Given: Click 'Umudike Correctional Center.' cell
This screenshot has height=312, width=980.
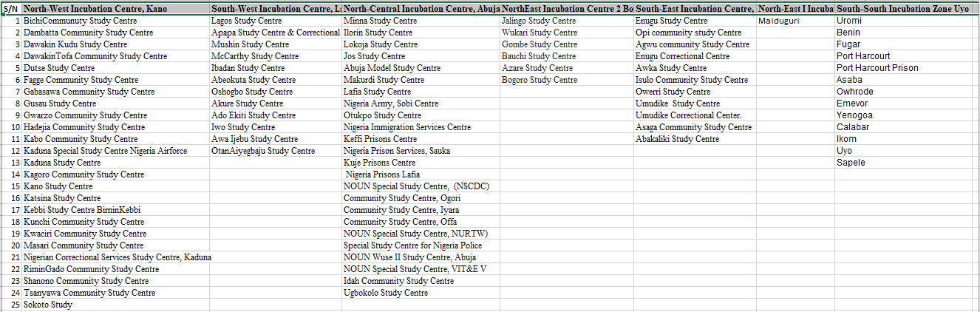Looking at the screenshot, I should pos(695,115).
